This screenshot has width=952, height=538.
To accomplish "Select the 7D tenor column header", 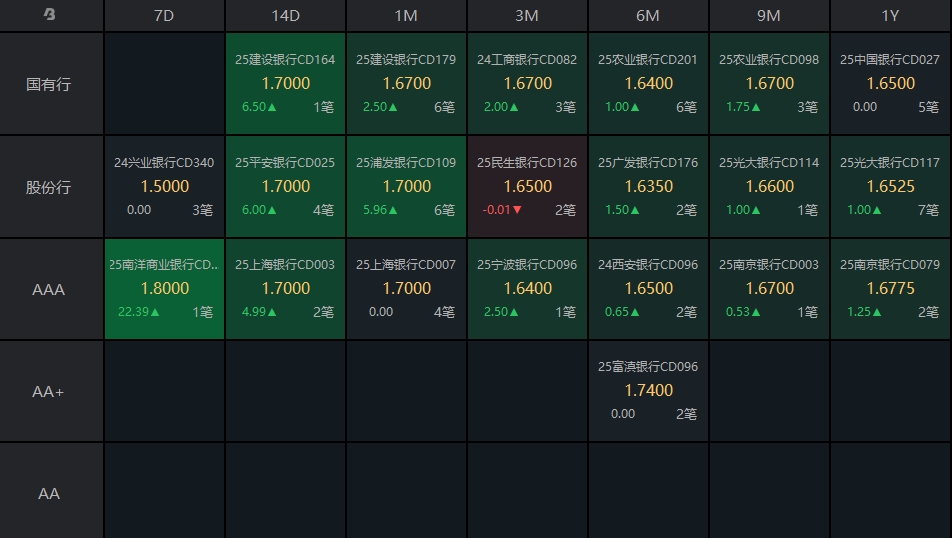I will (164, 16).
